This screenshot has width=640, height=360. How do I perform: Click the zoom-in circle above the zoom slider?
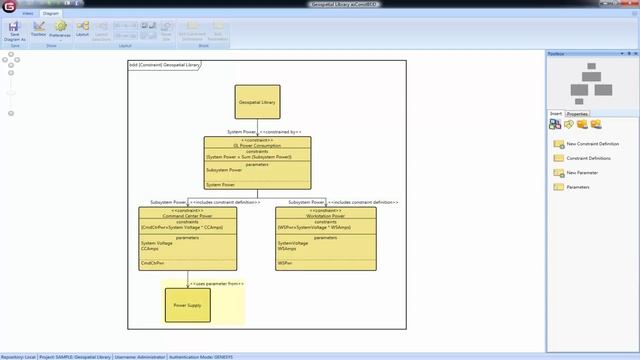11,73
